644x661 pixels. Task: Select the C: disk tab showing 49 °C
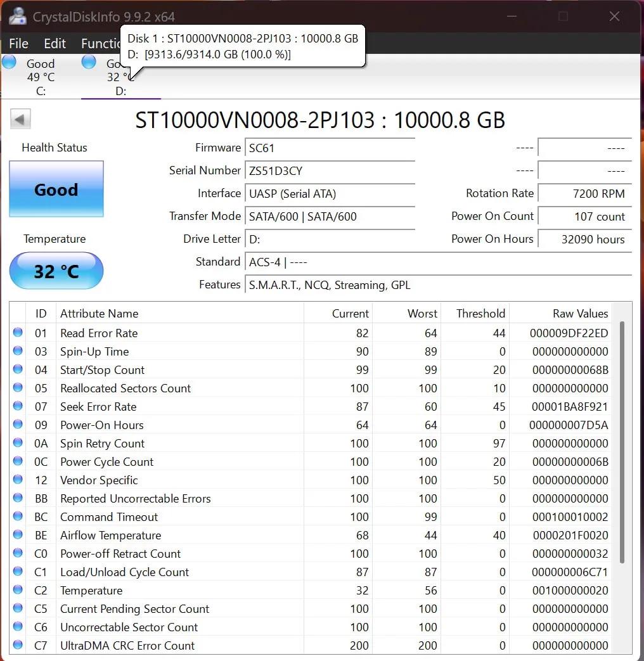coord(41,77)
